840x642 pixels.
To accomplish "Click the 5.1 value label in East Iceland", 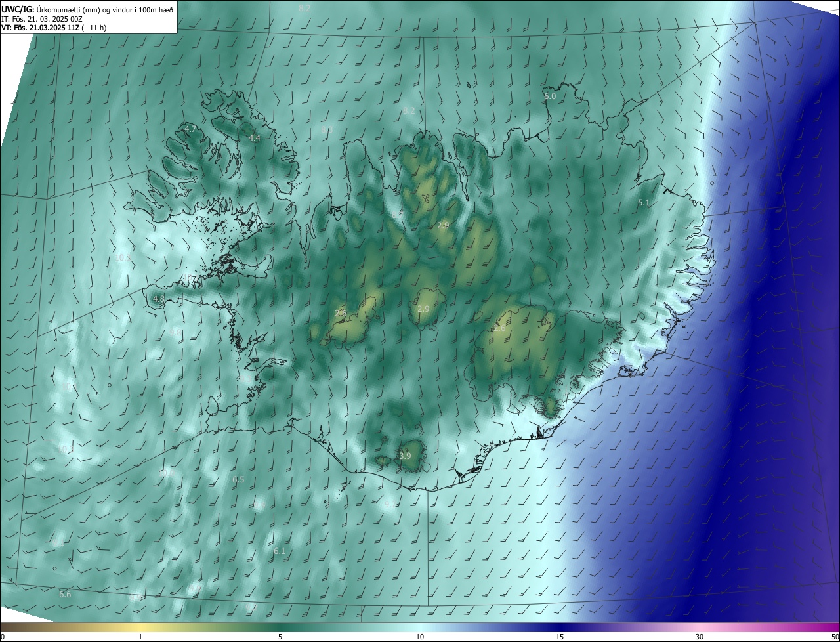I will 644,203.
